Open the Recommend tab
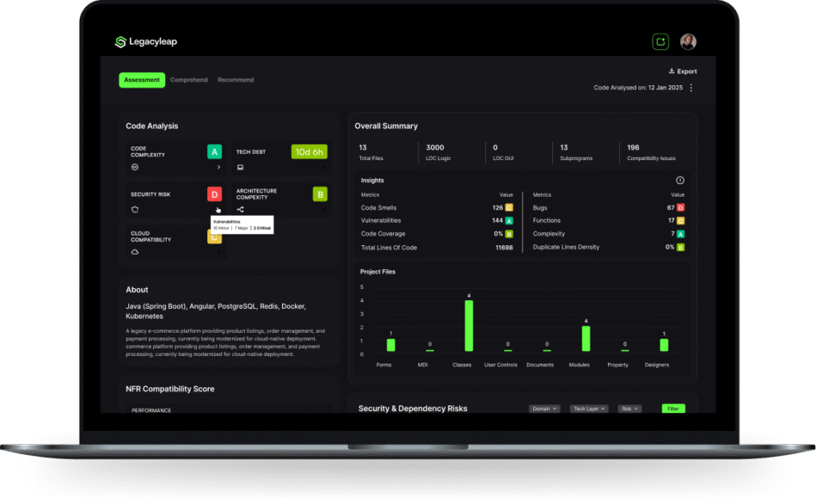 pos(235,80)
